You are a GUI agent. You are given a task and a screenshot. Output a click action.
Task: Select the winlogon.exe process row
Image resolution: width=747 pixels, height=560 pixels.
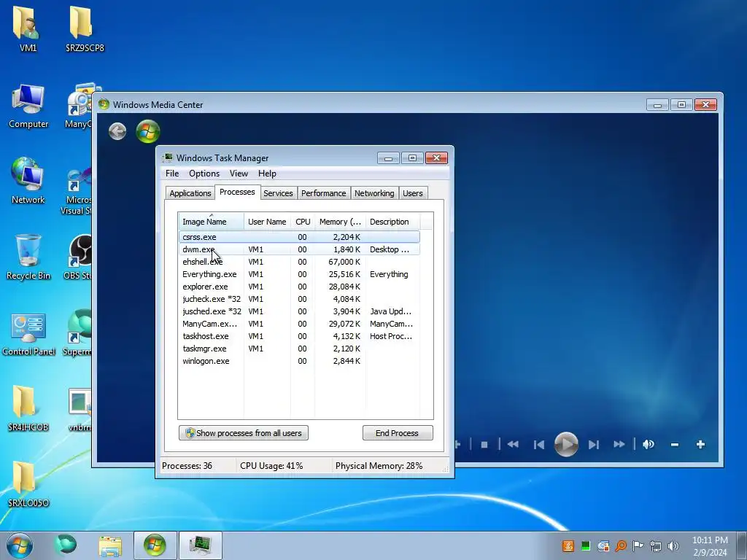(x=299, y=360)
